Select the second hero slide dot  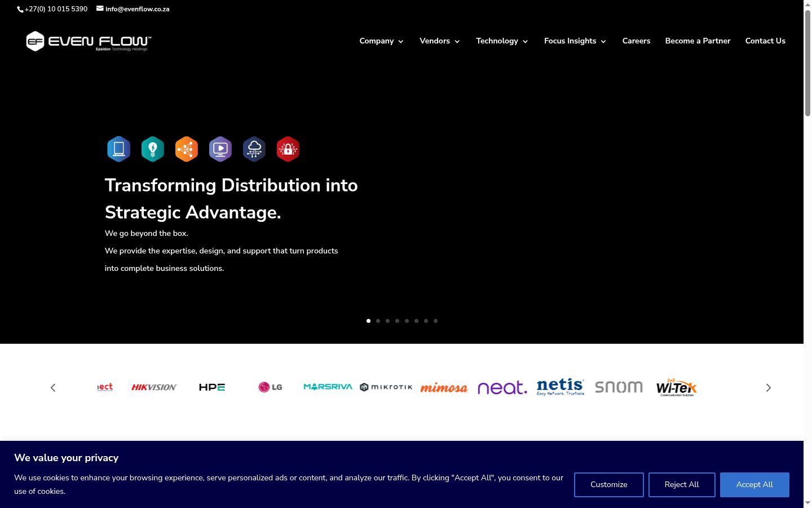[x=378, y=321]
